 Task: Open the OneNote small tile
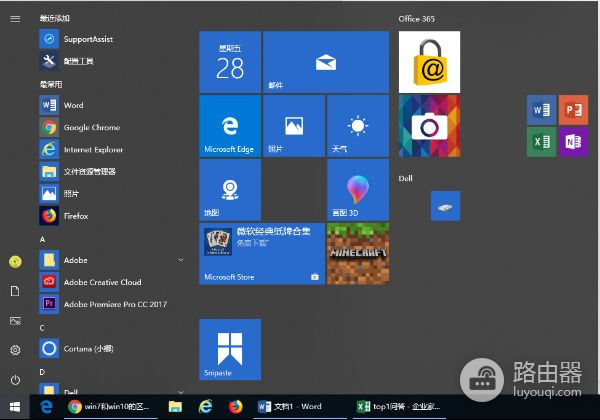point(572,140)
